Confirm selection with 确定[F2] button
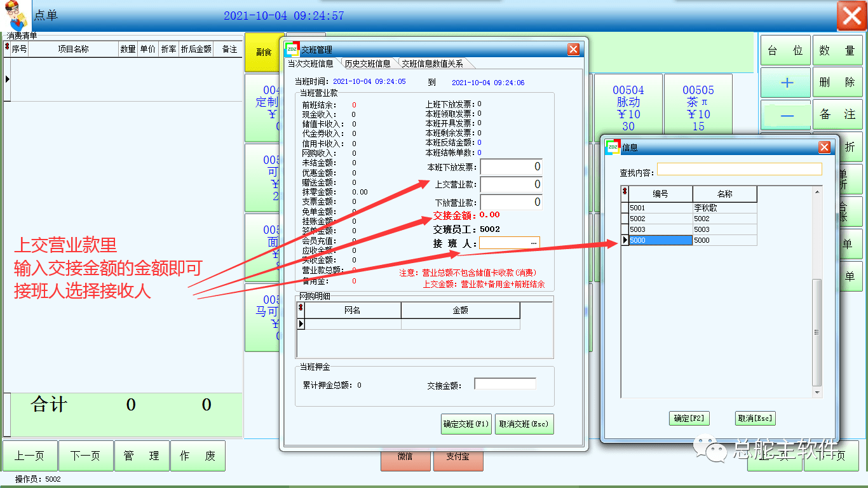This screenshot has height=488, width=868. tap(689, 418)
